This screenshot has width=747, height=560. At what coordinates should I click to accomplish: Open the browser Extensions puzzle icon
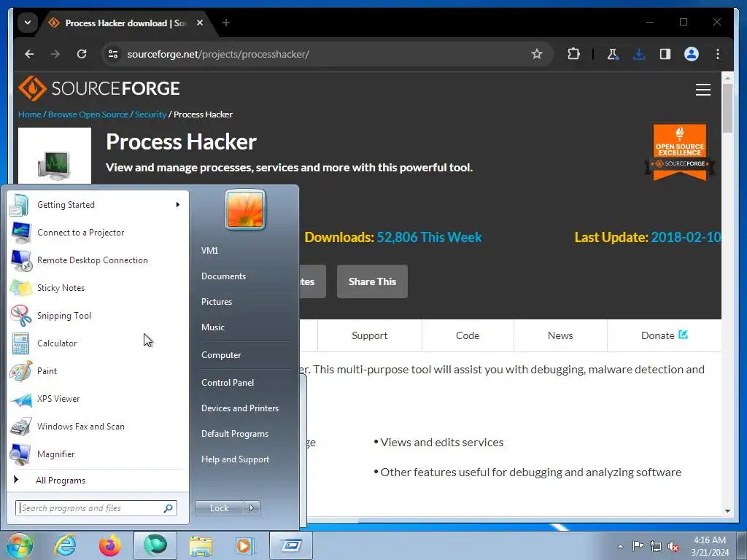pos(573,54)
